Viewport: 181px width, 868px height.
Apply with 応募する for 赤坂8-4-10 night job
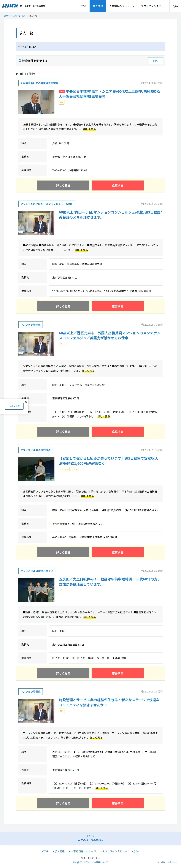[118, 306]
